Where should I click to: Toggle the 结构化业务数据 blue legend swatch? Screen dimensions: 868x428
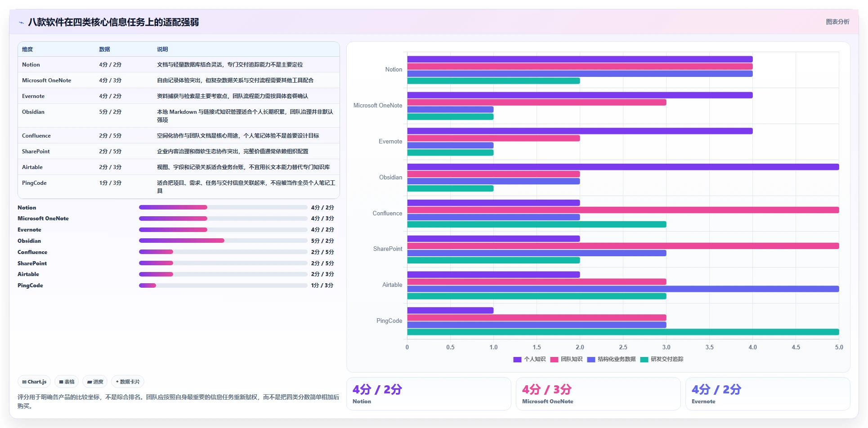tap(591, 359)
